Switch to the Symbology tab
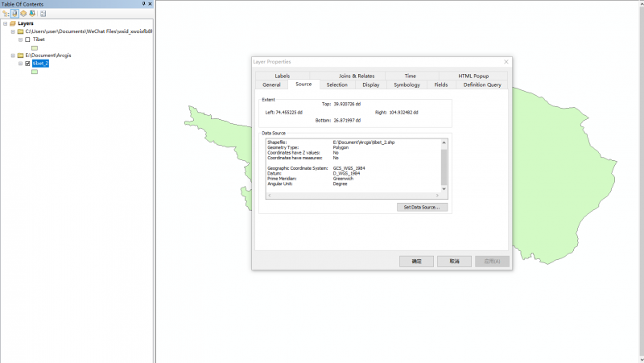 point(407,85)
